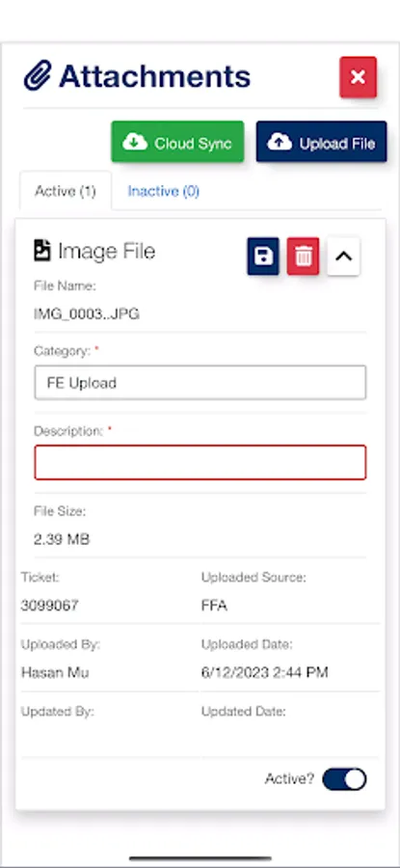The width and height of the screenshot is (400, 868).
Task: Click the cloud download icon in Cloud Sync
Action: click(135, 143)
